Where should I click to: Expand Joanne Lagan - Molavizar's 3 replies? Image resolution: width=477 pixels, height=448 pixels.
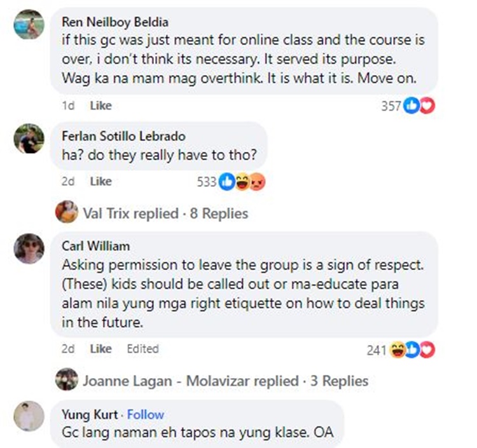225,381
